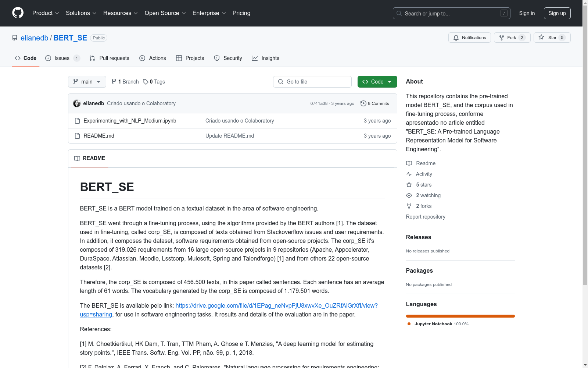This screenshot has height=368, width=588.
Task: Open the Code tab
Action: click(x=25, y=58)
